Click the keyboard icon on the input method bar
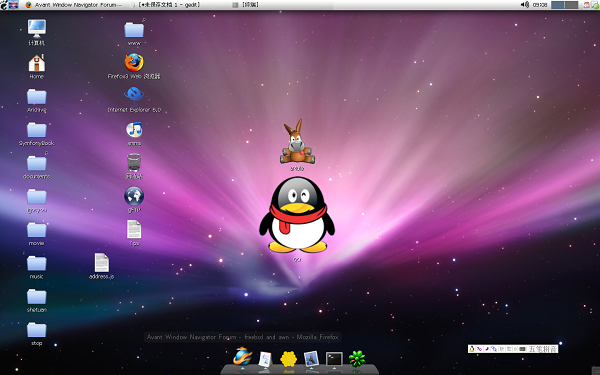The width and height of the screenshot is (600, 375). coord(522,349)
